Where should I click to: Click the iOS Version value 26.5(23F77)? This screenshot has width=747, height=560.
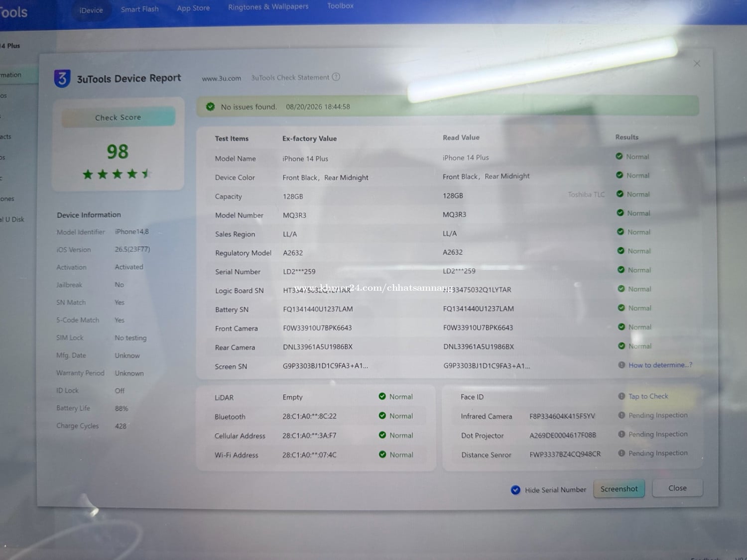132,249
